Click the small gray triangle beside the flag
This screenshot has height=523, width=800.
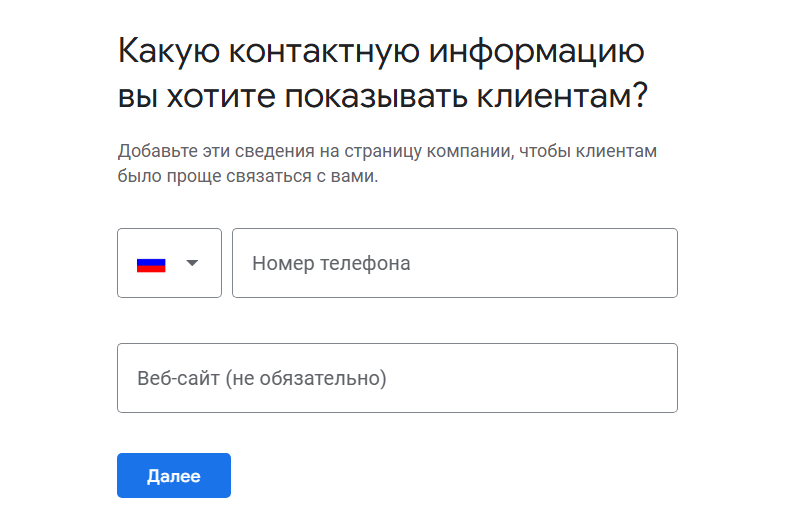click(x=193, y=264)
